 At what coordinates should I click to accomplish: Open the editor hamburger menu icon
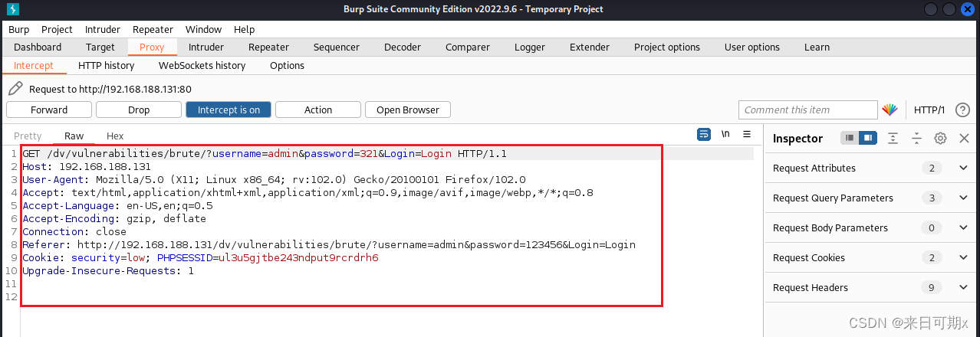(x=747, y=134)
